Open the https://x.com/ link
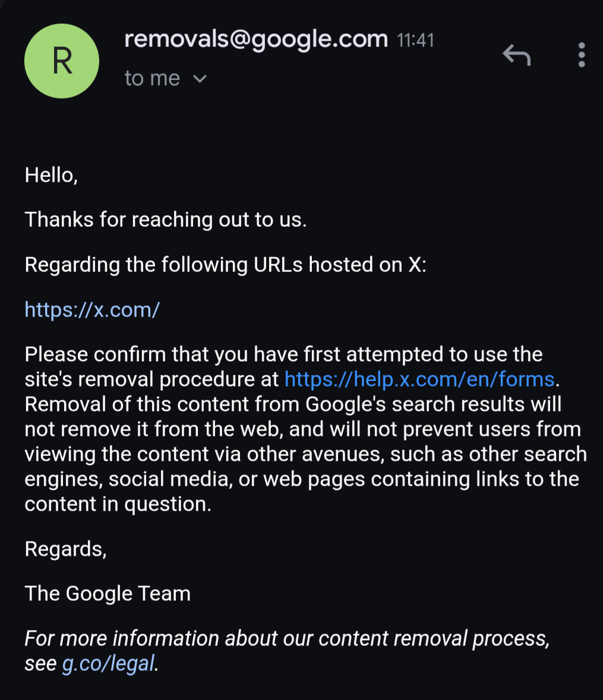Image resolution: width=603 pixels, height=700 pixels. point(92,309)
